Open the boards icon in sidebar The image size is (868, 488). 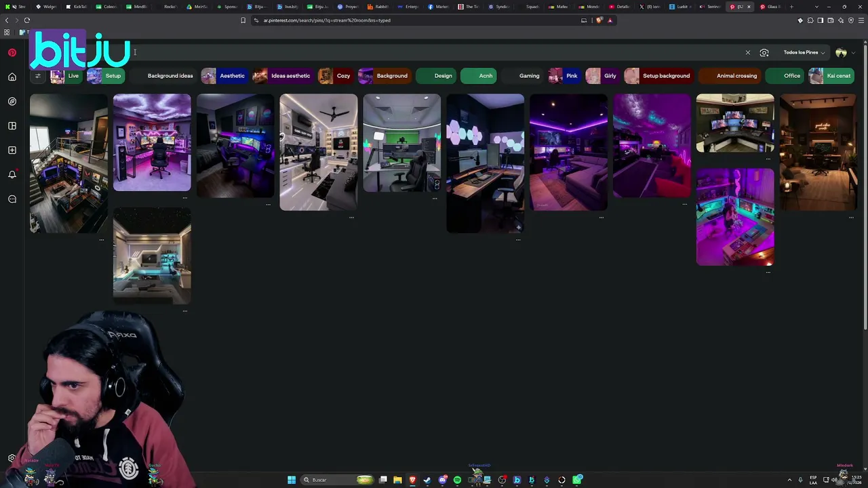tap(12, 126)
